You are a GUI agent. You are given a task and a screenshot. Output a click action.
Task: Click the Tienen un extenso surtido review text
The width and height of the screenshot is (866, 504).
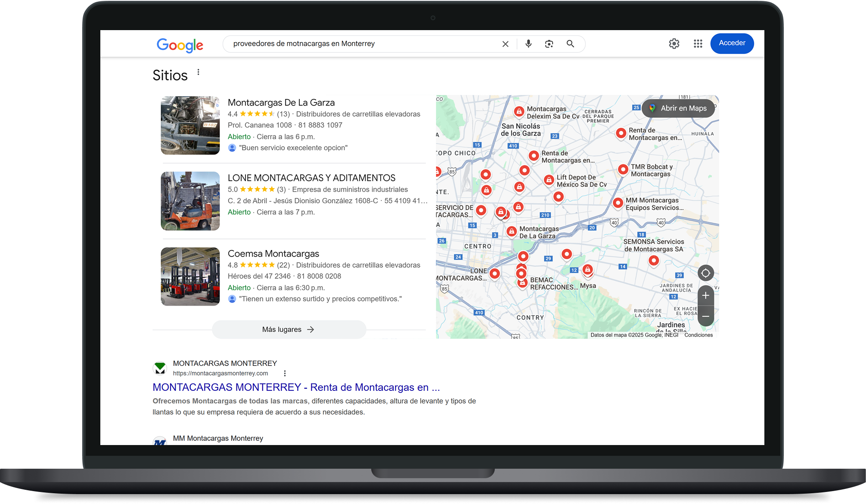pos(320,299)
